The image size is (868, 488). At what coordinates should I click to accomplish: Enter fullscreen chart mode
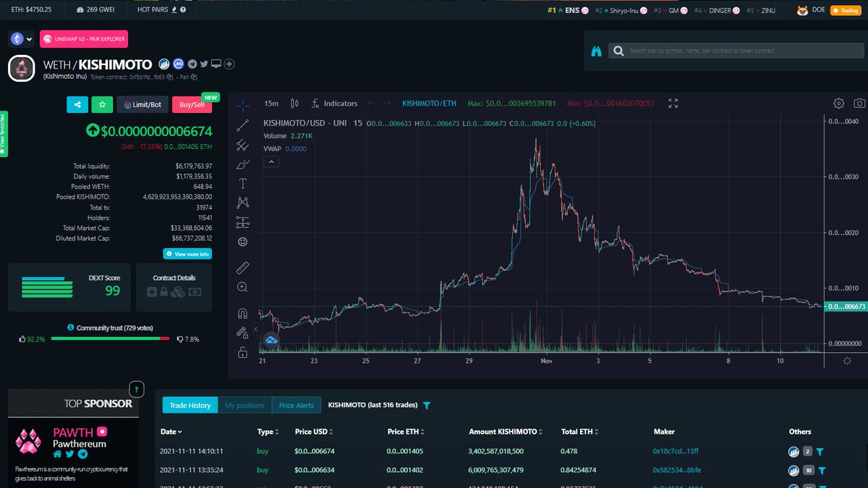tap(673, 103)
